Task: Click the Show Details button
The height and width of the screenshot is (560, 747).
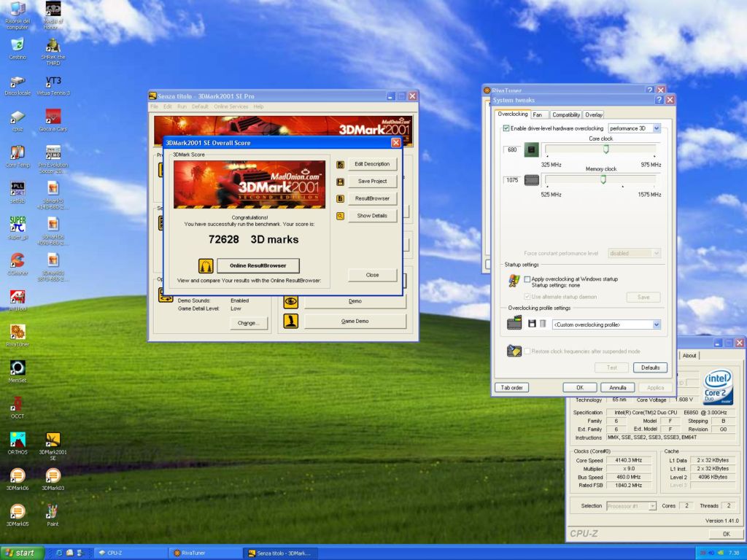Action: 372,216
